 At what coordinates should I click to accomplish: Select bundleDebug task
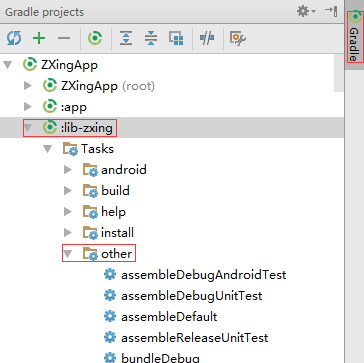(x=152, y=358)
